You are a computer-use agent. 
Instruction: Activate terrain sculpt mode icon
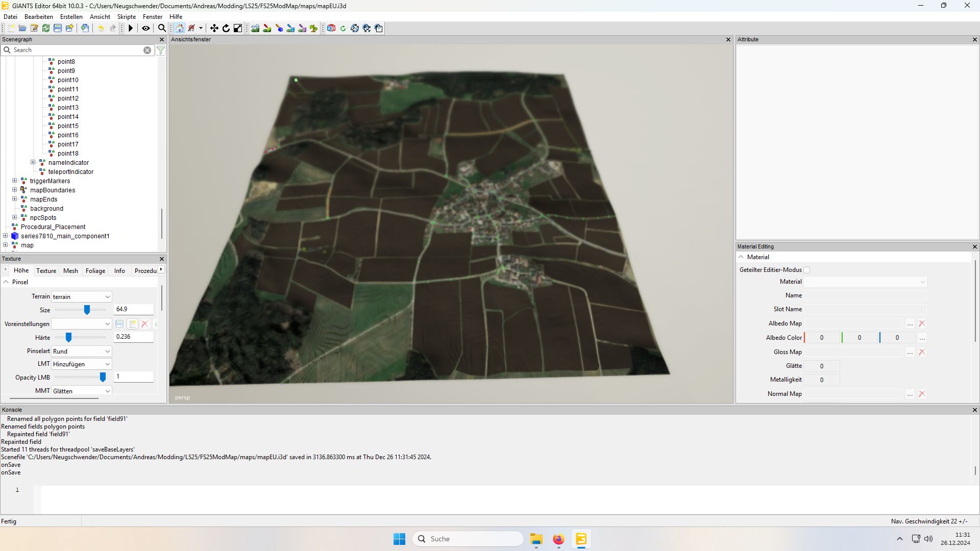(255, 28)
